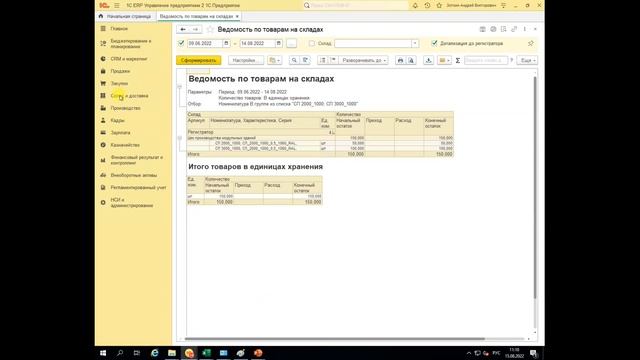Open the Ещё menu dropdown
Image resolution: width=640 pixels, height=360 pixels.
point(527,60)
